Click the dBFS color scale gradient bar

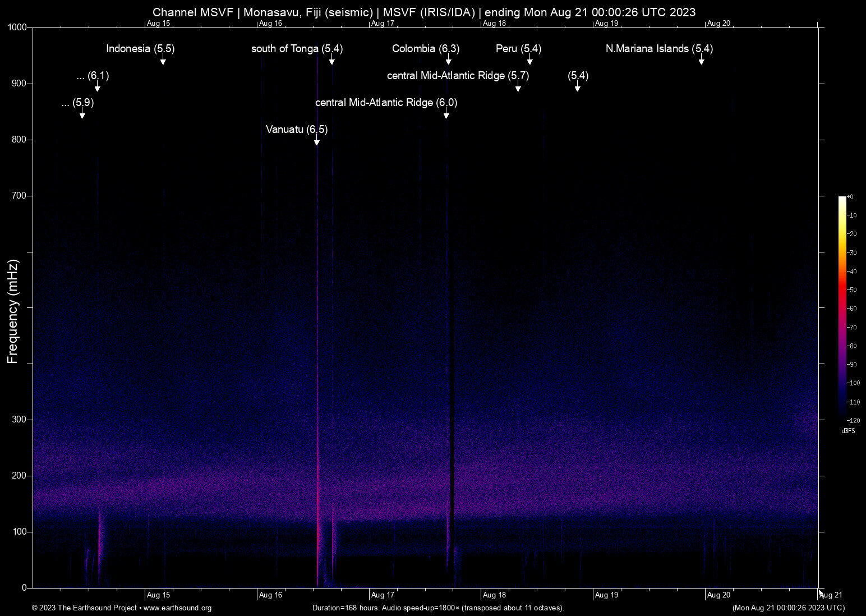pyautogui.click(x=842, y=308)
